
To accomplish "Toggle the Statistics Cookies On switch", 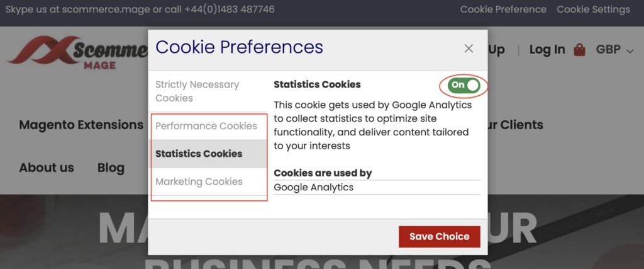I will 465,85.
